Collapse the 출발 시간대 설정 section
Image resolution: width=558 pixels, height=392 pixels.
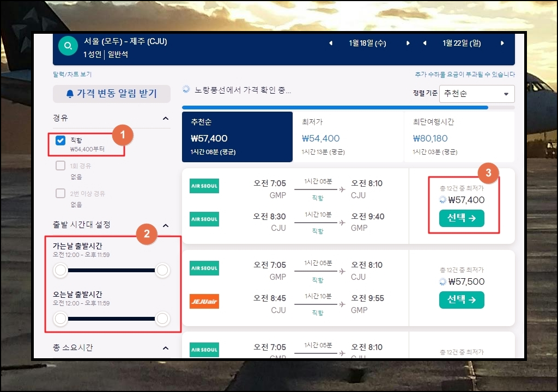[x=166, y=225]
